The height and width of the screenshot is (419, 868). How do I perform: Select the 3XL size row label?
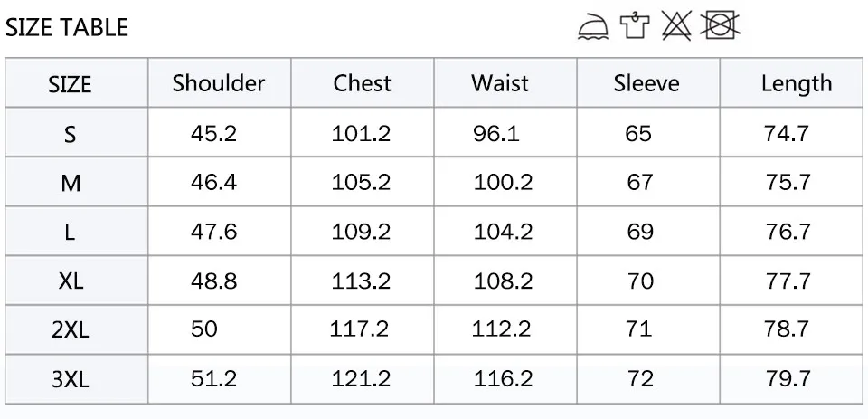71,380
